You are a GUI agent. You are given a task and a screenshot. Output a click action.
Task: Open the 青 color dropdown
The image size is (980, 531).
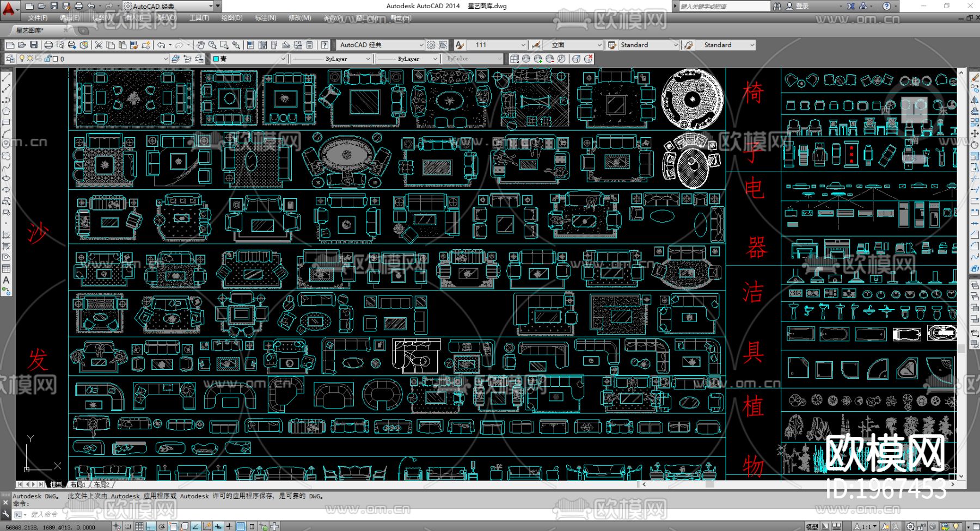click(283, 59)
